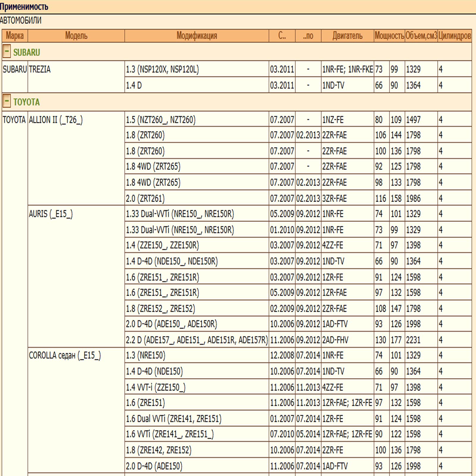Select the TREZIA model cell

click(x=40, y=69)
